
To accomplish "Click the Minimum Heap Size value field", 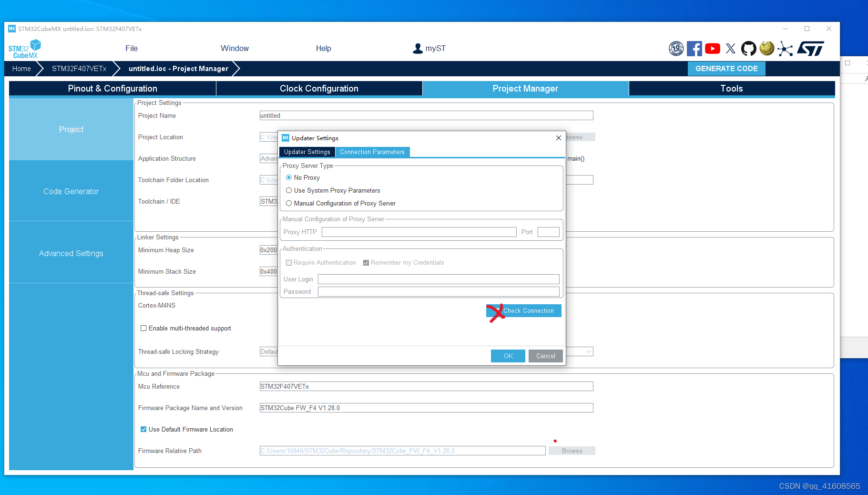I will tap(268, 250).
